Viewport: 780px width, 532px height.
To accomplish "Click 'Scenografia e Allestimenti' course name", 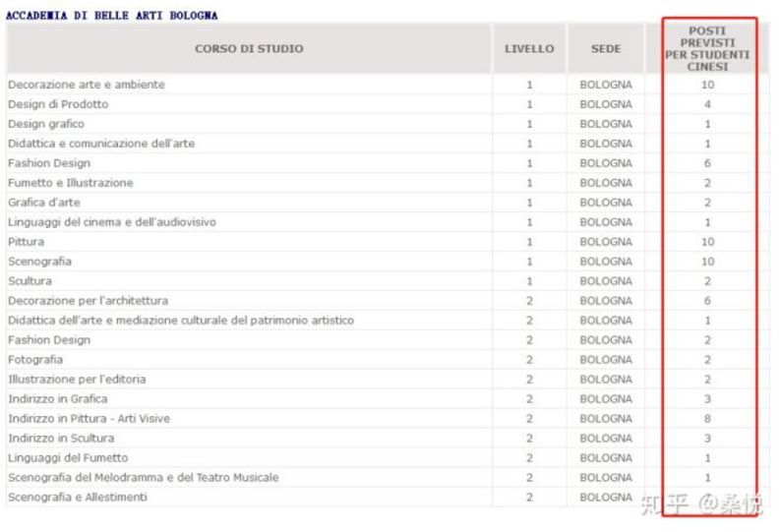I will point(77,498).
